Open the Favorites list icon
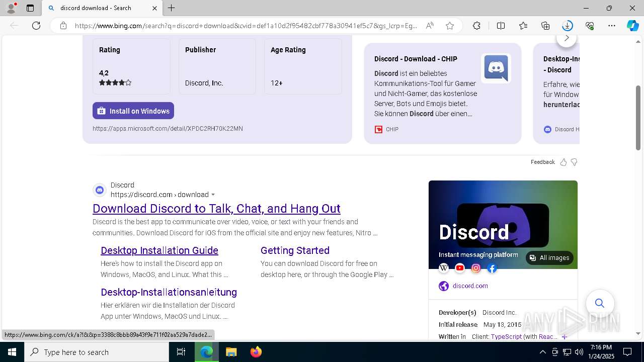Image resolution: width=644 pixels, height=362 pixels. coord(523,26)
